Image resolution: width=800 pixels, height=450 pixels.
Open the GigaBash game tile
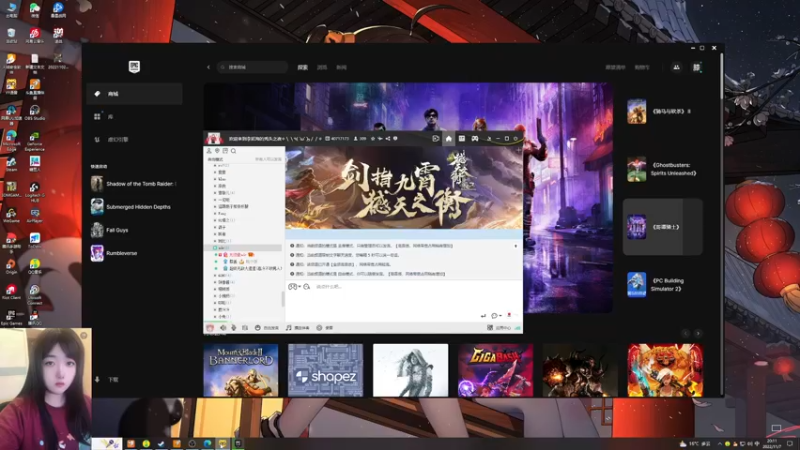pyautogui.click(x=495, y=370)
